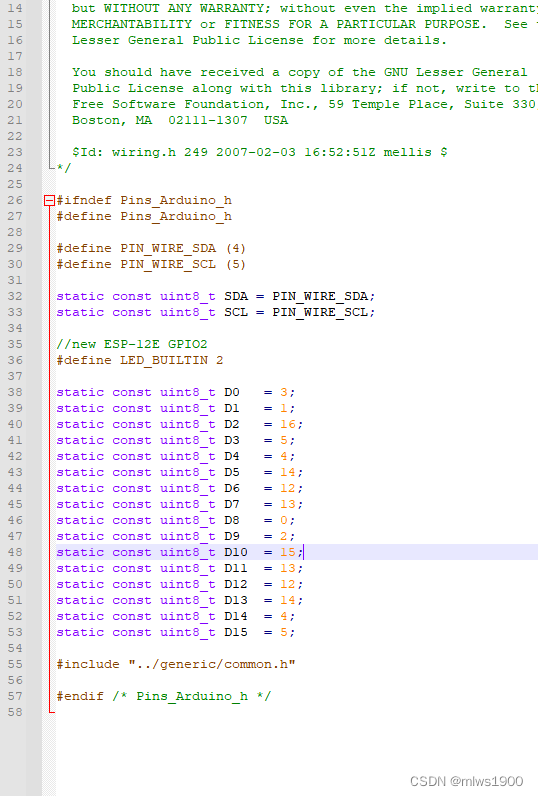This screenshot has width=538, height=796.
Task: Click the 'Boston, MA 02111-1307 USA' line
Action: 180,120
